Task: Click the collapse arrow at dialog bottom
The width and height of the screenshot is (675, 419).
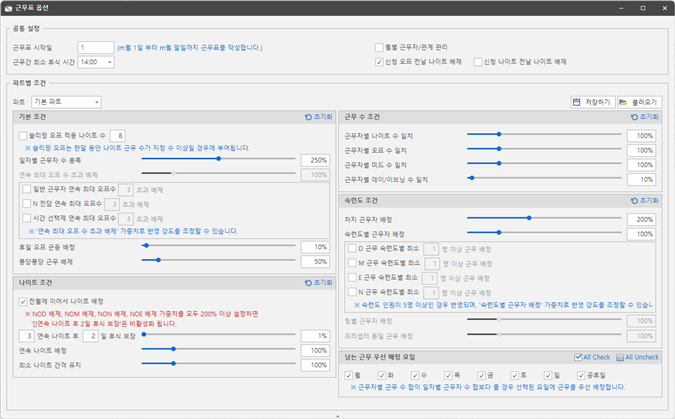Action: (x=337, y=414)
